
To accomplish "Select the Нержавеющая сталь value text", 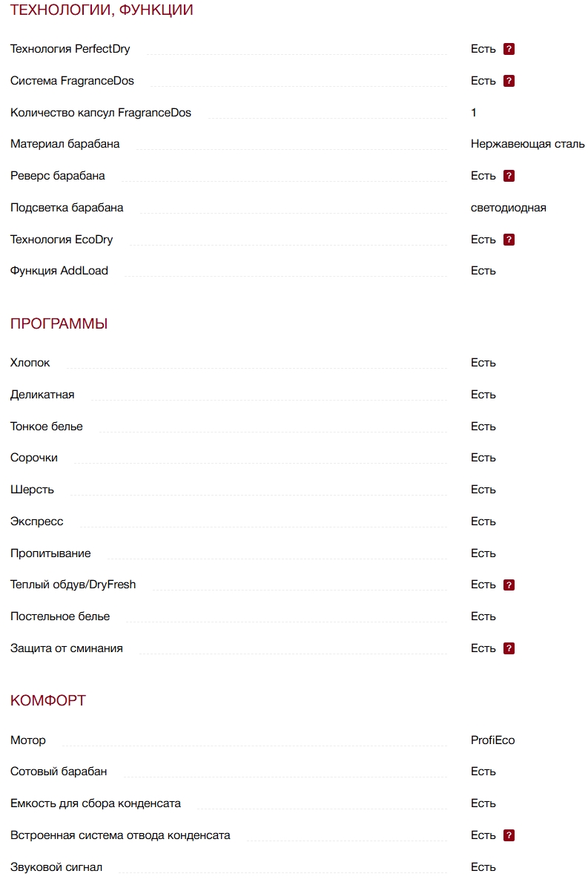I will (x=527, y=144).
